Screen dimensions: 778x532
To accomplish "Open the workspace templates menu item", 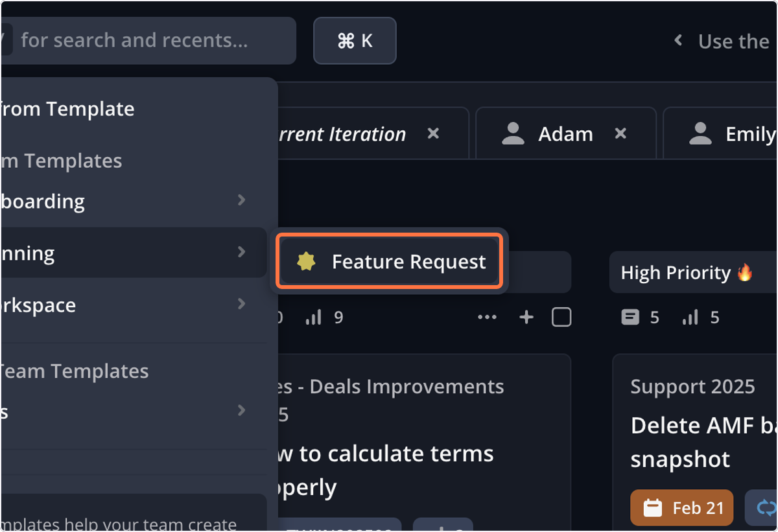I will click(x=133, y=305).
